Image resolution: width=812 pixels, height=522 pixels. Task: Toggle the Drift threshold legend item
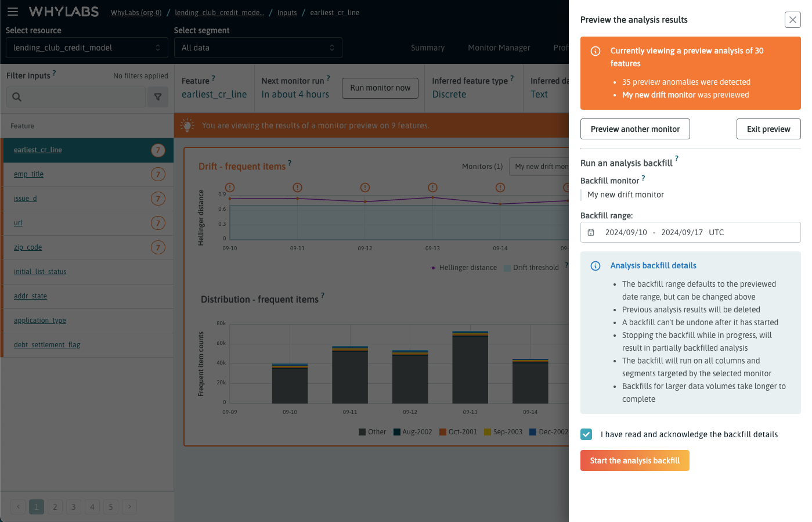[x=531, y=268]
